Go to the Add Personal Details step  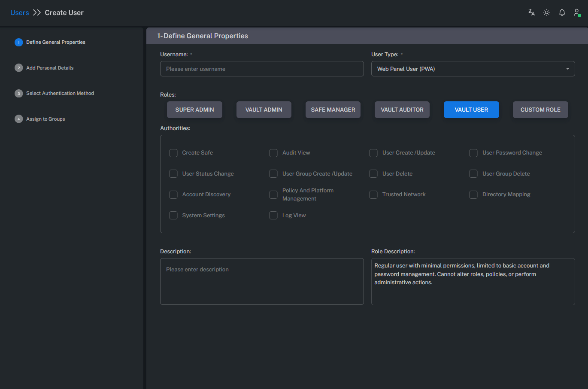coord(50,67)
